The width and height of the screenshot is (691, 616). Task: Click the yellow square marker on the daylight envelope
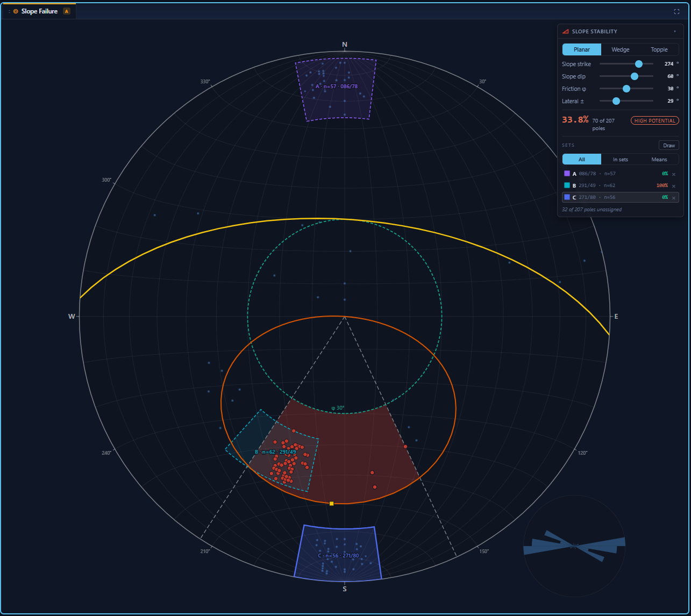coord(332,504)
